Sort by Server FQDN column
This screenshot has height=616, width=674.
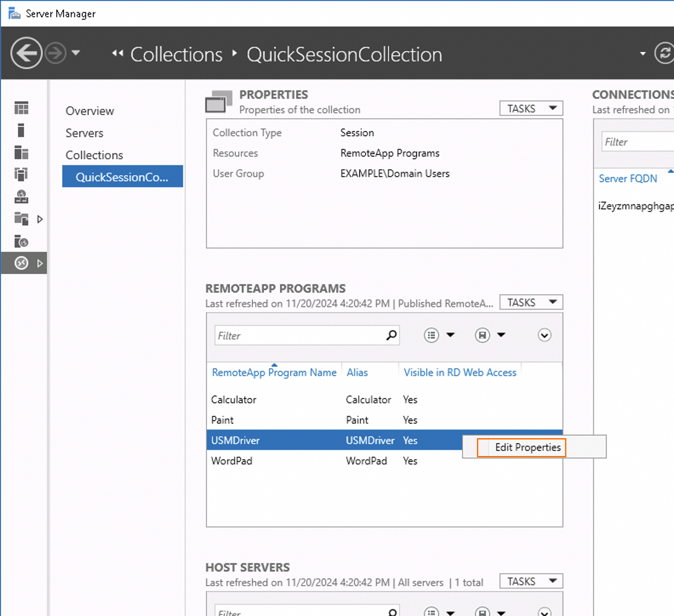[x=628, y=178]
